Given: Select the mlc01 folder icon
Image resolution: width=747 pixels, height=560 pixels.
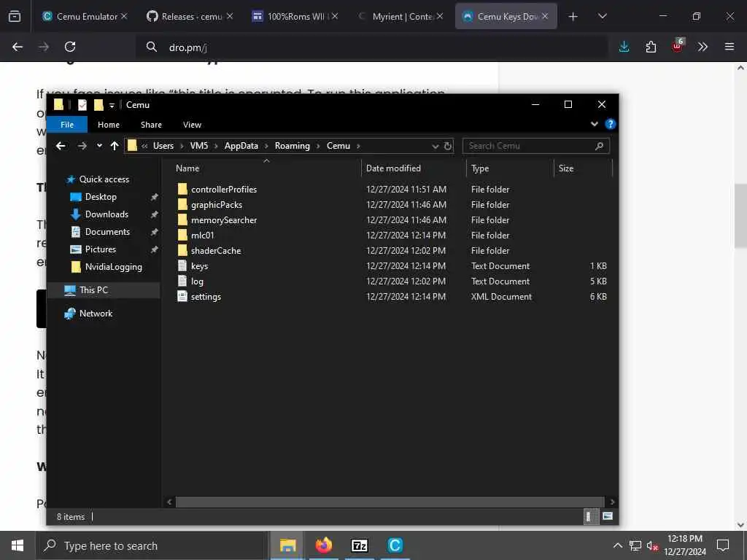Looking at the screenshot, I should click(182, 235).
